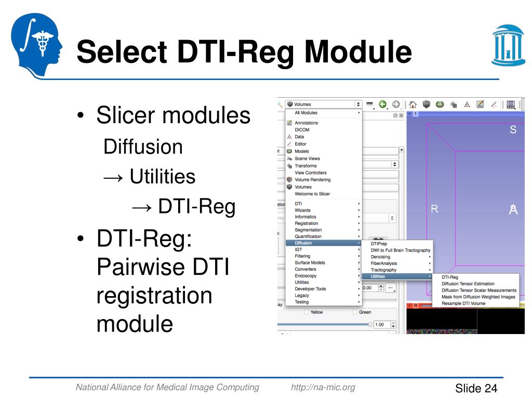This screenshot has width=532, height=399.
Task: Open Surface Models category in menu
Action: point(324,262)
